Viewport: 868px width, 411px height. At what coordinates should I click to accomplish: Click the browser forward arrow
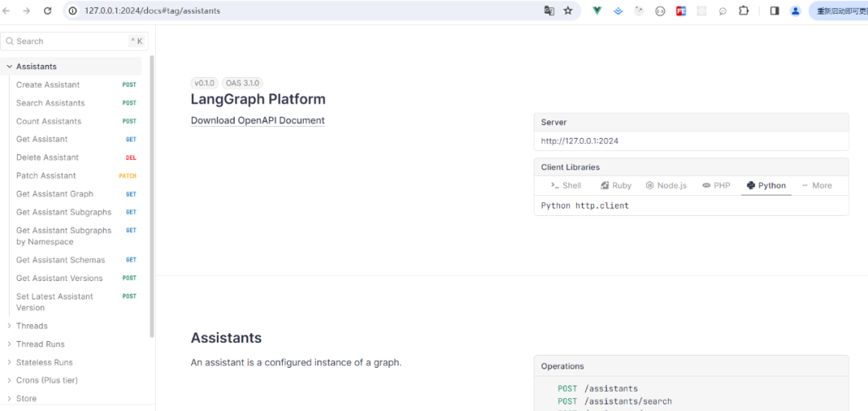click(x=27, y=10)
